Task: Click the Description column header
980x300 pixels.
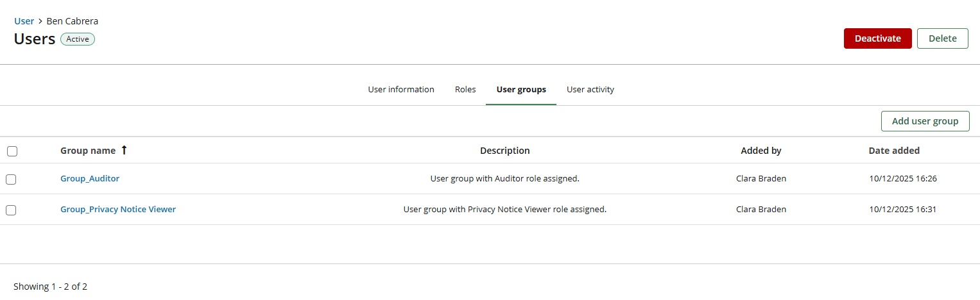Action: [x=505, y=151]
